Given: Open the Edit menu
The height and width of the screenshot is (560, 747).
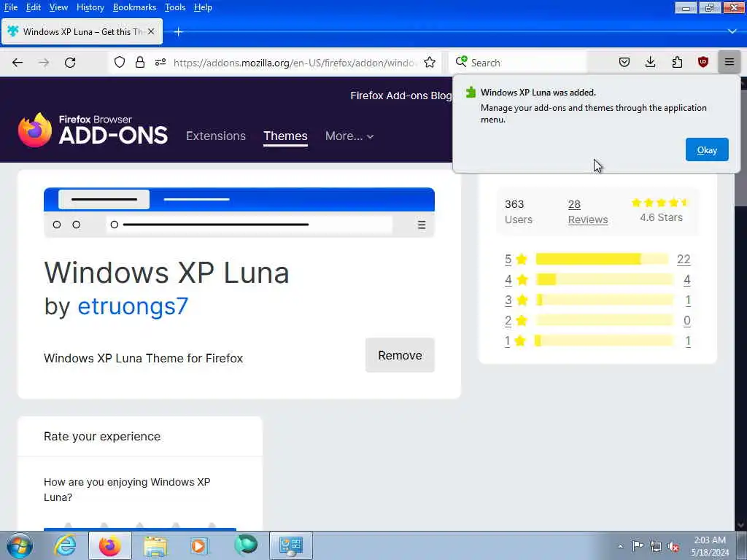Looking at the screenshot, I should click(x=34, y=7).
